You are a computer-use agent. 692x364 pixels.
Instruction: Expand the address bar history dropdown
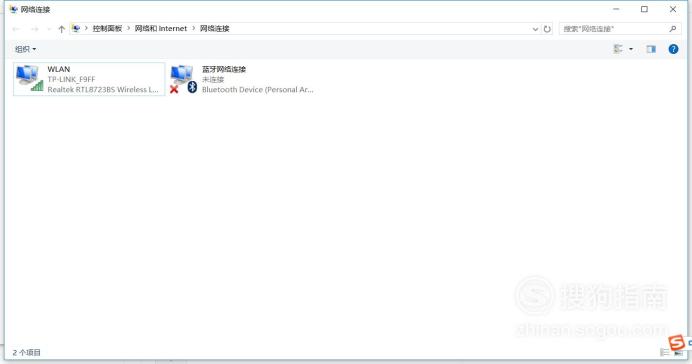pos(535,29)
